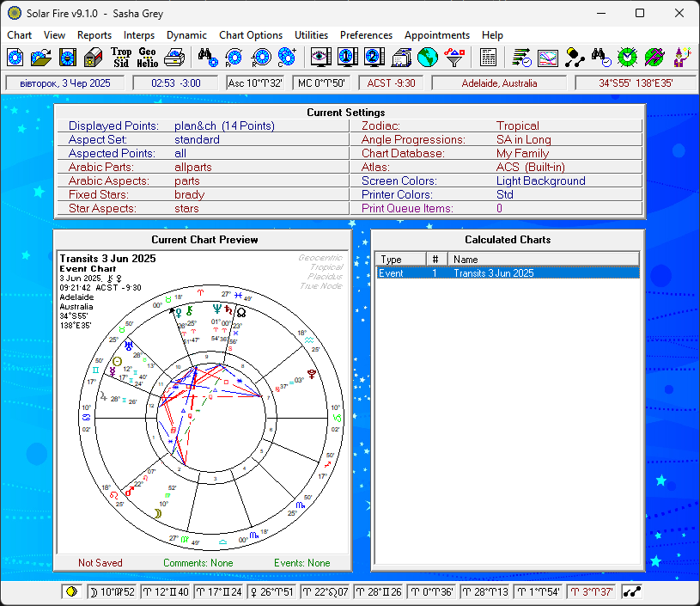This screenshot has width=700, height=606.
Task: Click the New Chart wheel icon
Action: tap(15, 58)
